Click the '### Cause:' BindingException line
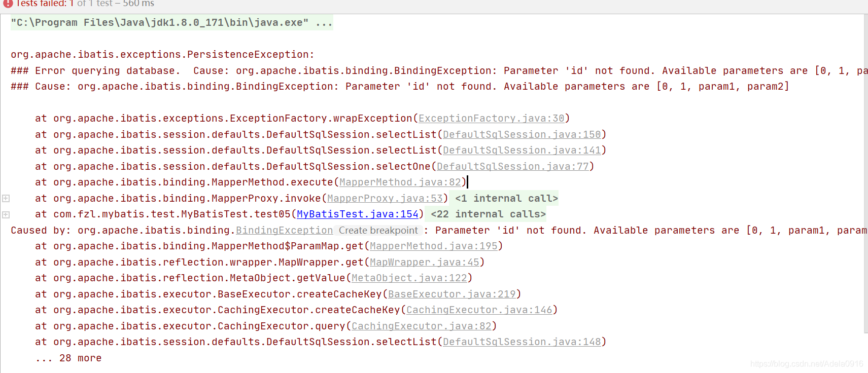Screen dimensions: 868x373 400,86
